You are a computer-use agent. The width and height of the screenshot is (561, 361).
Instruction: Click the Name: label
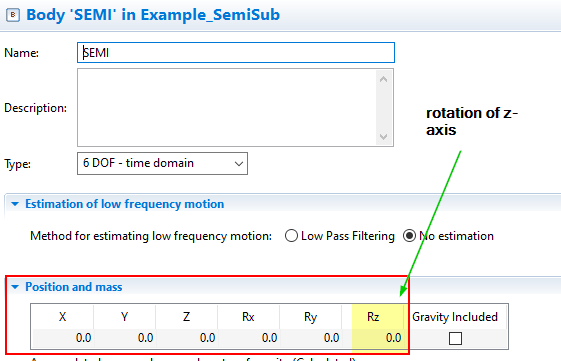21,53
